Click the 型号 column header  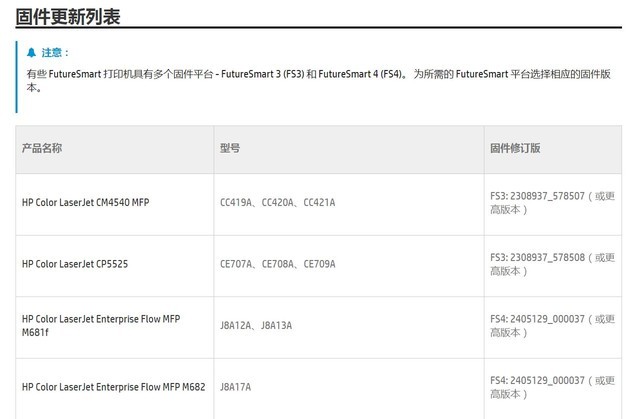230,148
